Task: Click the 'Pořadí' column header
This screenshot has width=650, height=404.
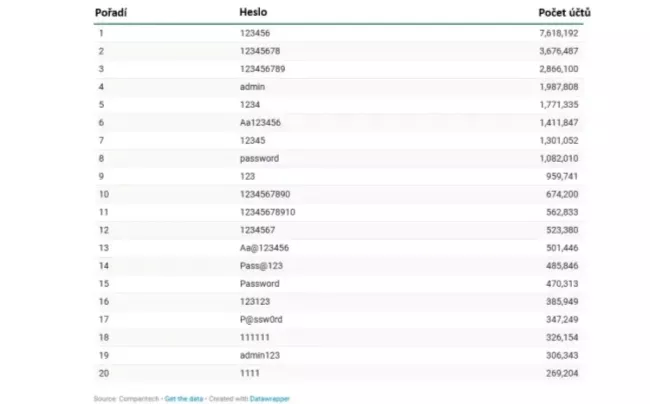Action: pyautogui.click(x=110, y=13)
